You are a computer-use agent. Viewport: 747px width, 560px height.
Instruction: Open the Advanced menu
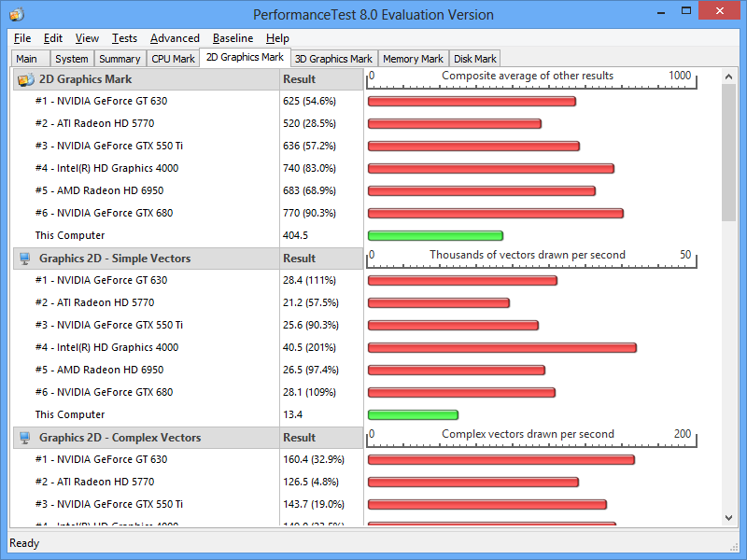pos(175,38)
